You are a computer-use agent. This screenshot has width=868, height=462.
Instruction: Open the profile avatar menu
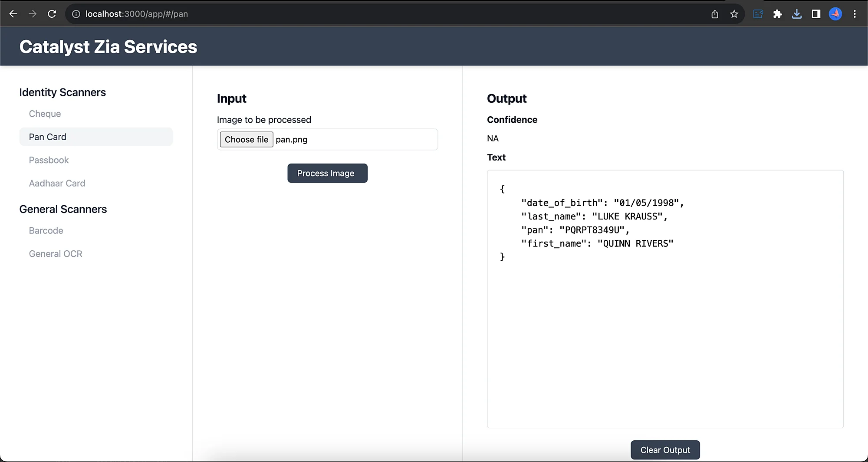[x=835, y=14]
